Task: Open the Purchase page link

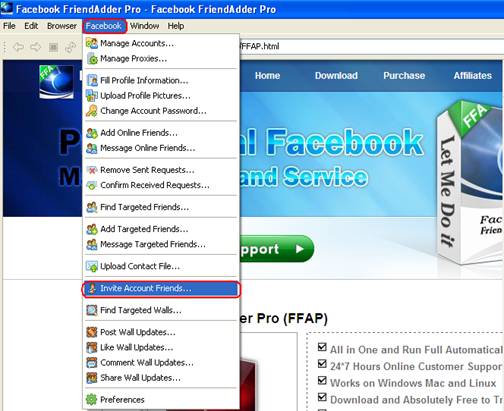Action: [x=404, y=76]
